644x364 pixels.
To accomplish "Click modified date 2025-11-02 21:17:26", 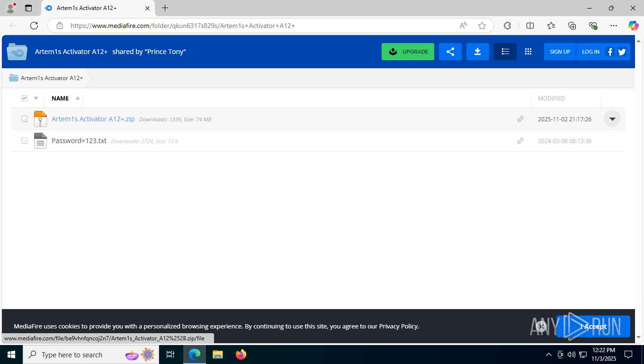I will tap(564, 119).
